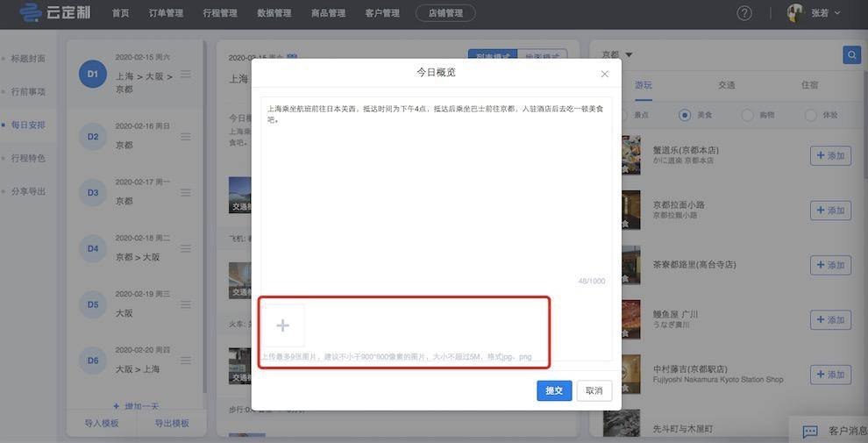This screenshot has height=443, width=868.
Task: Expand the 京都 city dropdown
Action: click(629, 54)
